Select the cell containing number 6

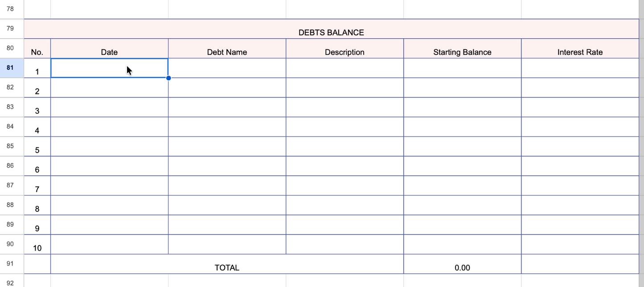pos(37,166)
